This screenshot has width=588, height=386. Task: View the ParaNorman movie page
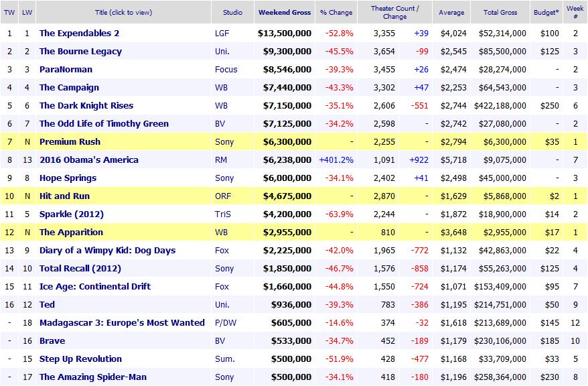[66, 70]
